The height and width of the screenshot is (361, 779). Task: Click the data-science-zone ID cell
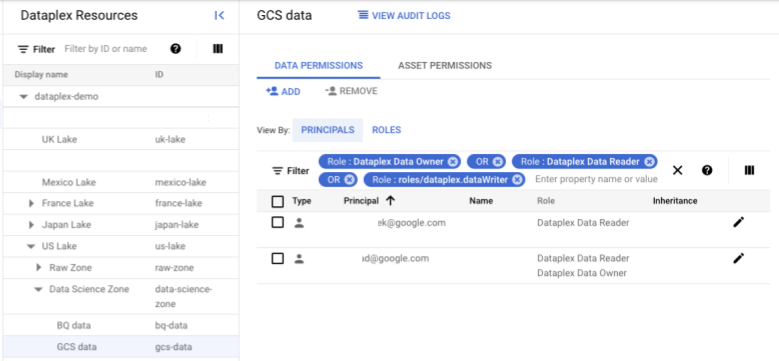(x=183, y=296)
